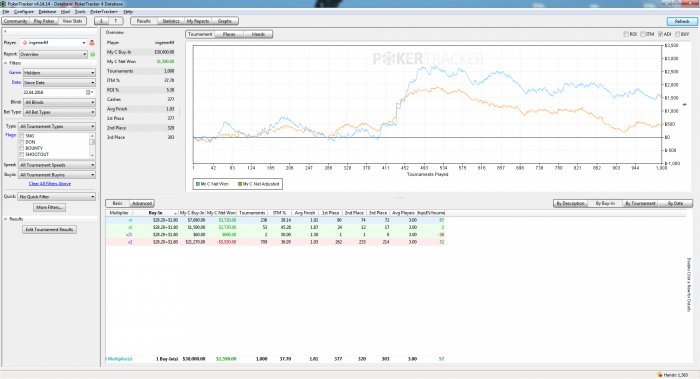Uncheck the ADJ chart checkbox
This screenshot has width=700, height=379.
click(661, 34)
